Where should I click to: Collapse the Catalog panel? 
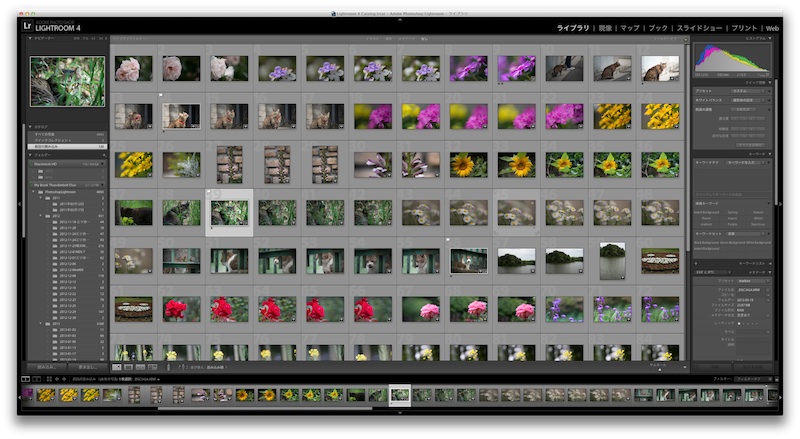tap(30, 127)
